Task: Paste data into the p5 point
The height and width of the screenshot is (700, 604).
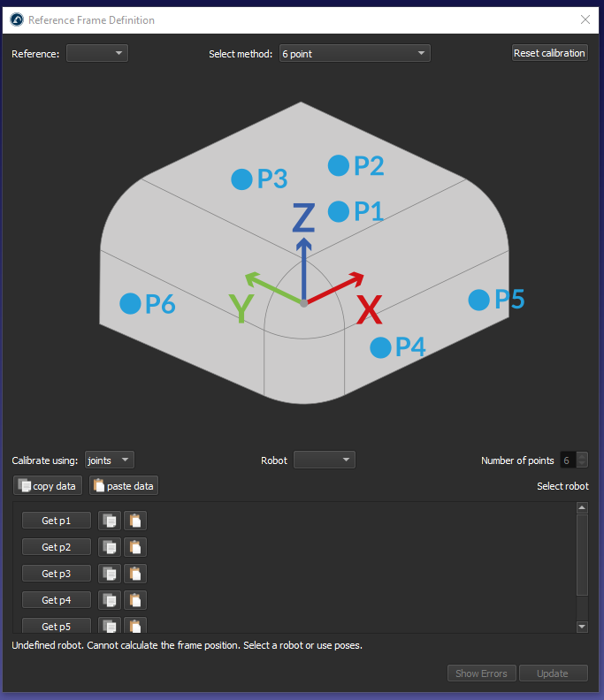Action: pyautogui.click(x=135, y=626)
